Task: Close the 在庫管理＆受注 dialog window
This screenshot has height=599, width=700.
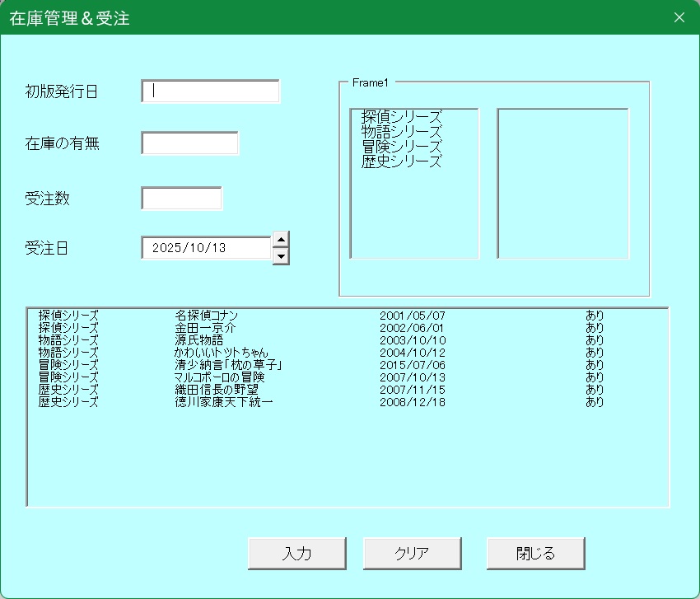Action: 679,18
